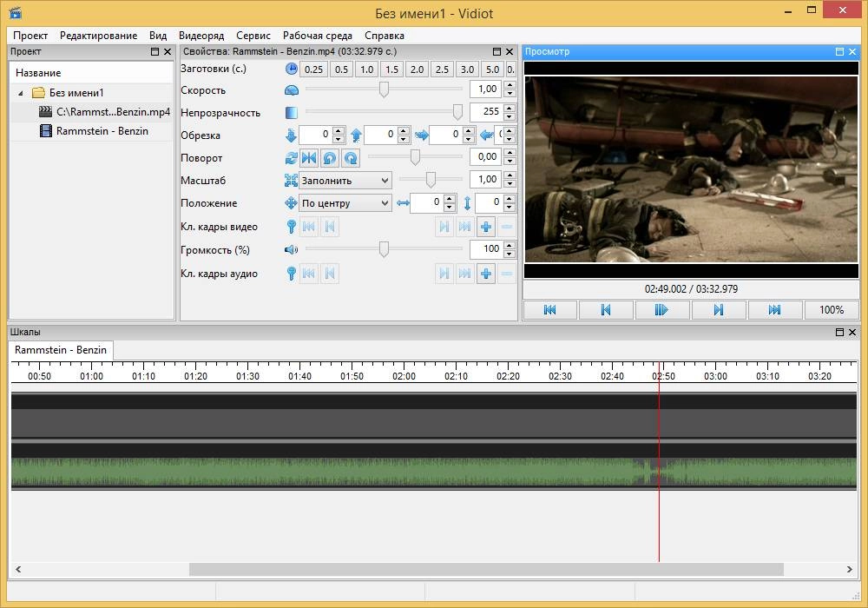
Task: Rotate the clip clockwise
Action: coord(351,158)
